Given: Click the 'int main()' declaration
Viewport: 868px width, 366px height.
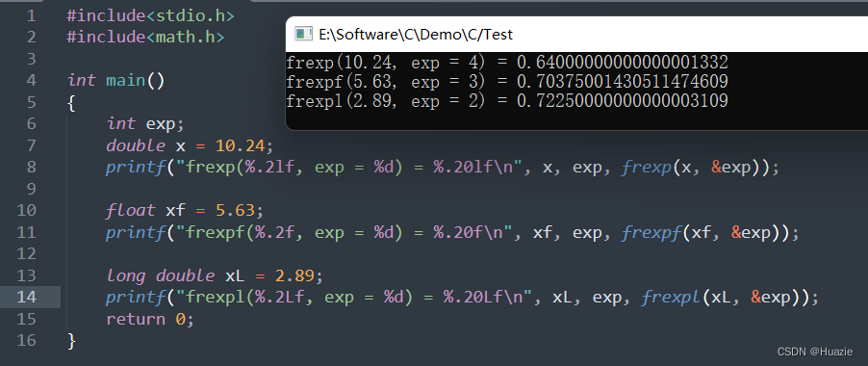Looking at the screenshot, I should pos(115,80).
